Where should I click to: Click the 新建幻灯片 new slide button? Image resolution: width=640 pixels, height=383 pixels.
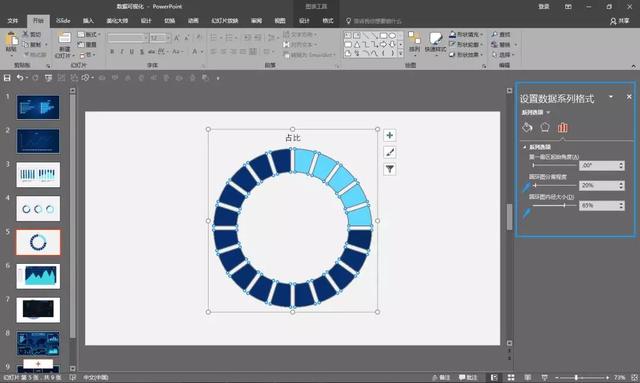[x=64, y=45]
